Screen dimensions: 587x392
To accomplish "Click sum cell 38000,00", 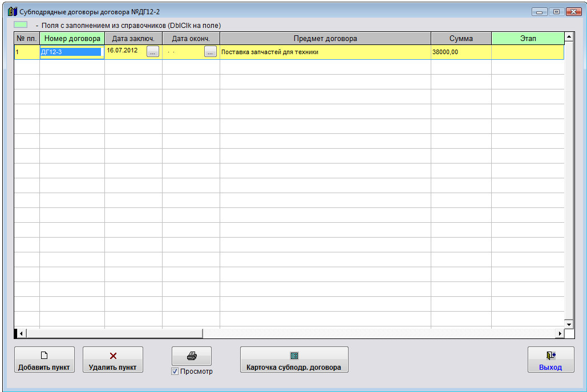I will 461,52.
